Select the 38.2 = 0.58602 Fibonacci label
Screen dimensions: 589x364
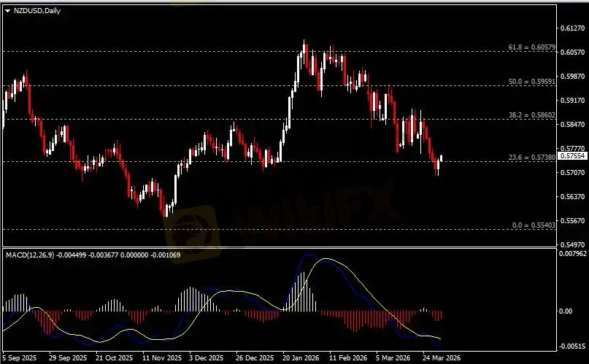coord(531,115)
